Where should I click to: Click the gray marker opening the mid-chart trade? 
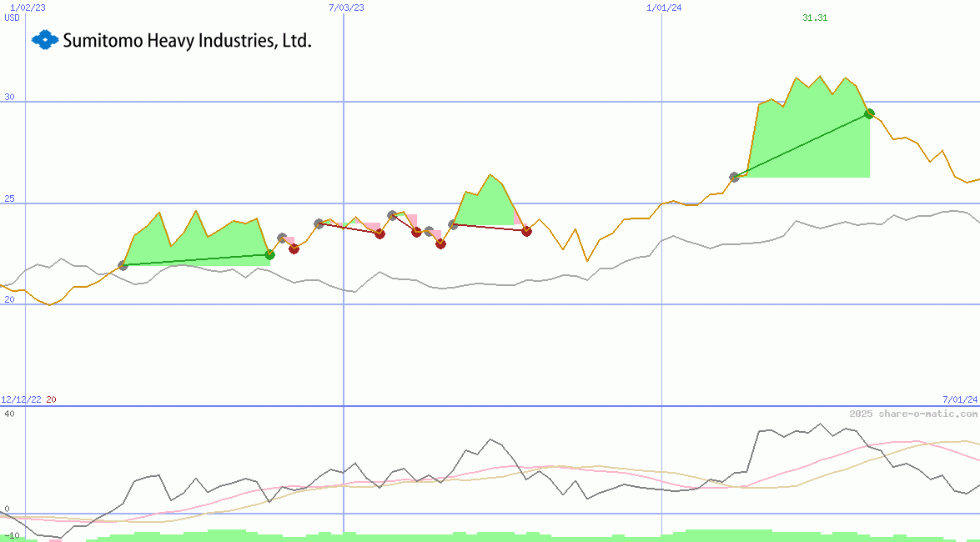pyautogui.click(x=454, y=223)
